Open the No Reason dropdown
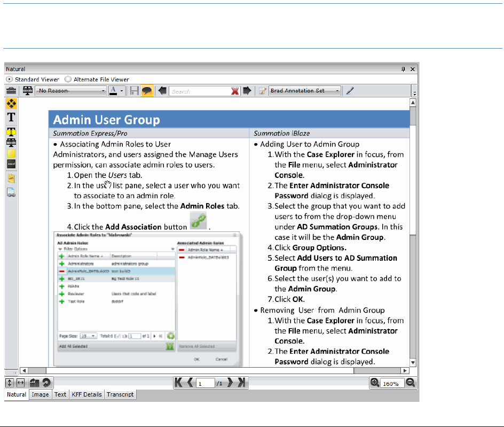 point(70,91)
